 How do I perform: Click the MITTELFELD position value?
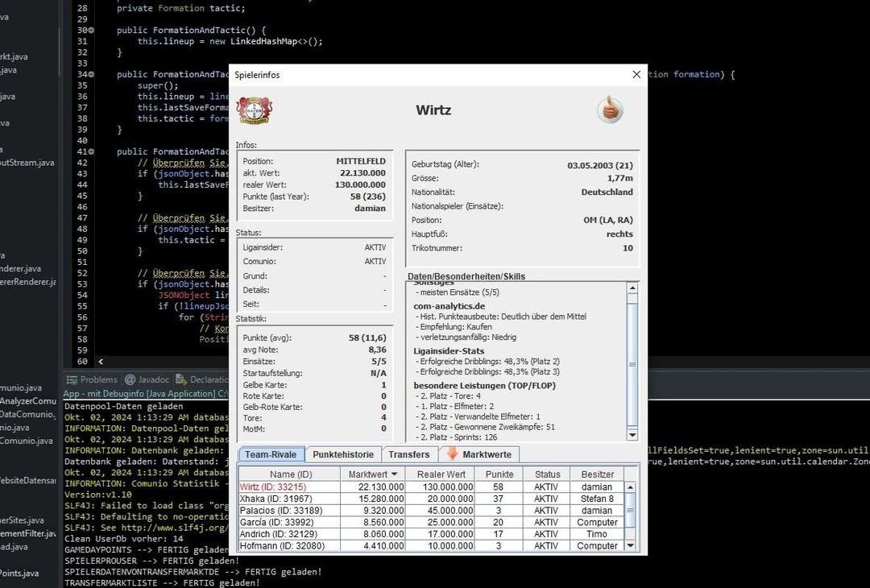pyautogui.click(x=361, y=161)
